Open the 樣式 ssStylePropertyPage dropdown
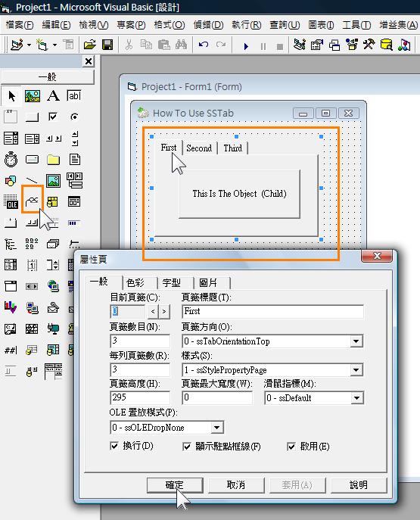 tap(356, 370)
